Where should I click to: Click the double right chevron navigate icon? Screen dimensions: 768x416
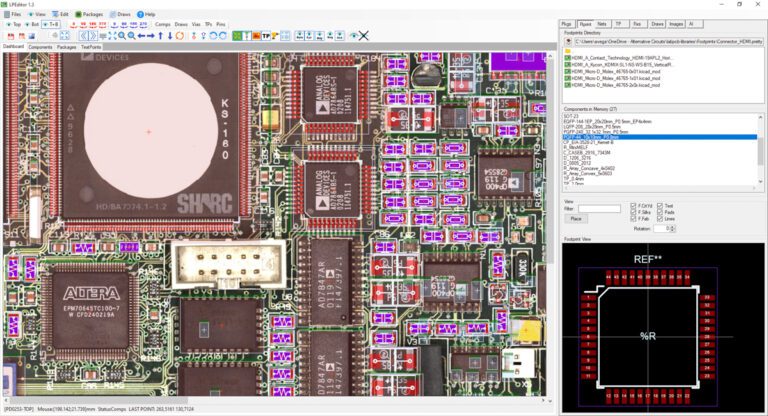tap(94, 36)
